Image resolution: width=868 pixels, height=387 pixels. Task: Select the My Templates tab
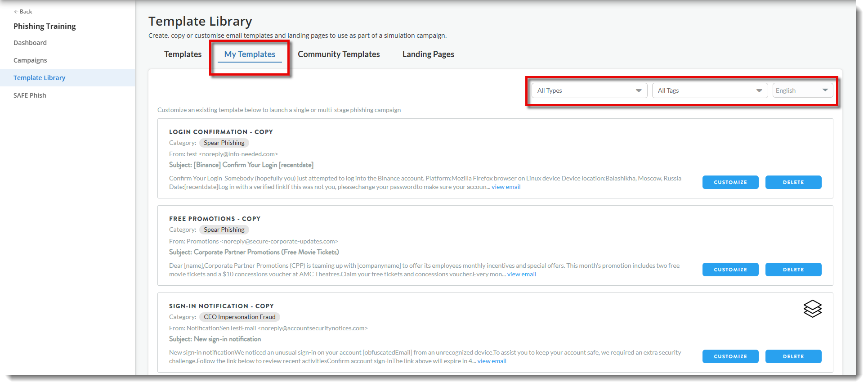[x=250, y=54]
